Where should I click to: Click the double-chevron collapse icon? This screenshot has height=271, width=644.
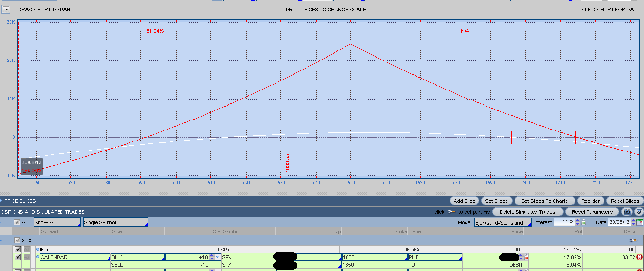(639, 211)
